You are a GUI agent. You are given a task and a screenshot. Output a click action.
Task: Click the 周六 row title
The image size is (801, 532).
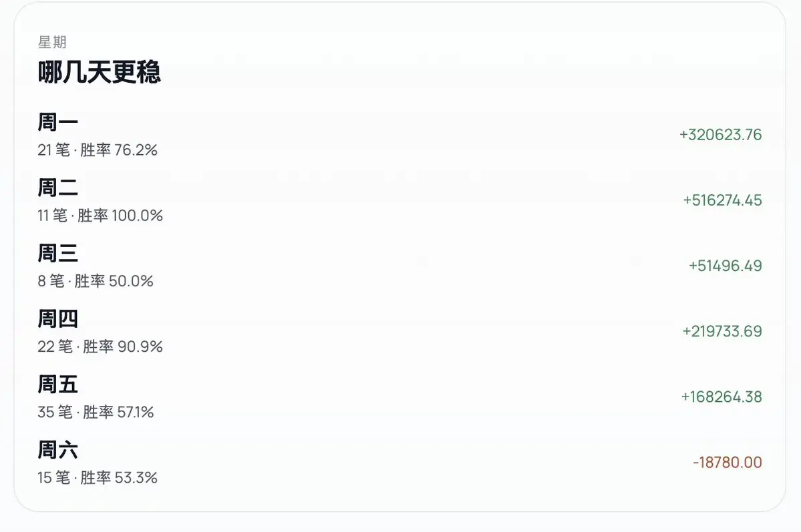(57, 450)
